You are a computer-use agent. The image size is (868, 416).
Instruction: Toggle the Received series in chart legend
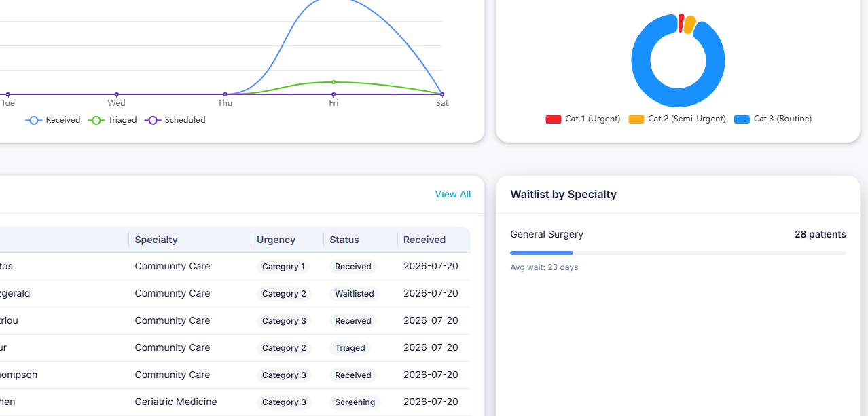53,120
